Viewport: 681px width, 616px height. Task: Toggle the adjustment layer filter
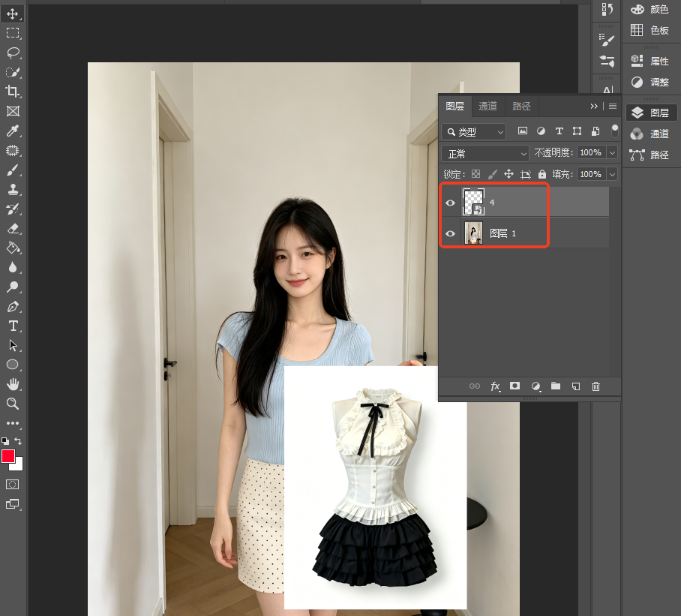point(541,131)
